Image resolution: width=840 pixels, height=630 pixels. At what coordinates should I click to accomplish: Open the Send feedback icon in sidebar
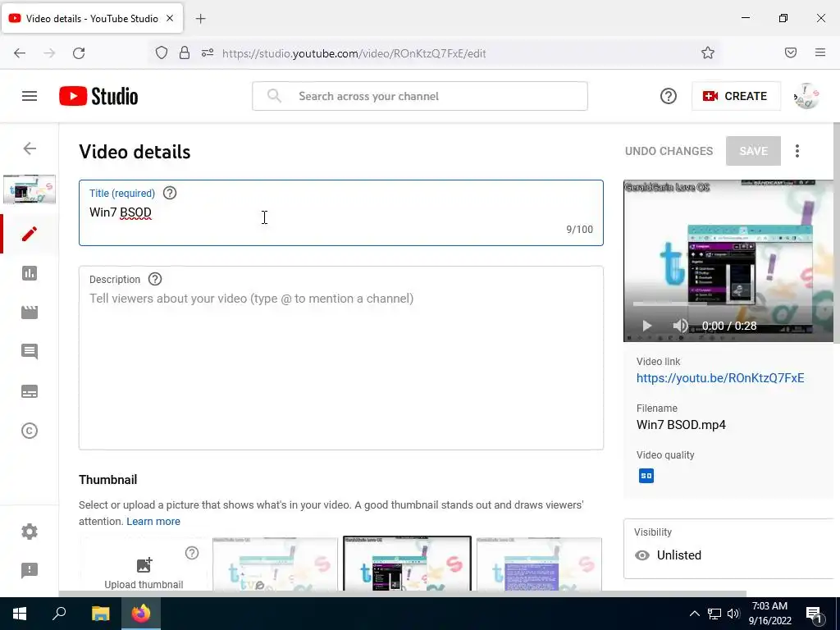30,570
